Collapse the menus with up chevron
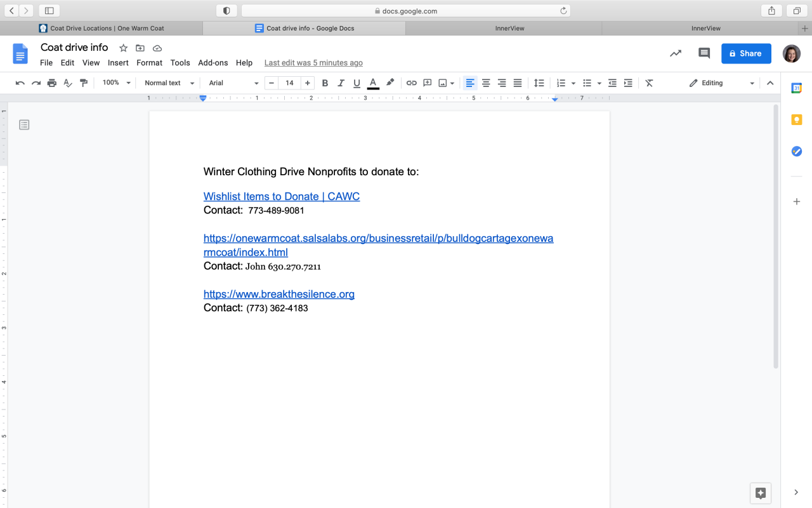Image resolution: width=812 pixels, height=508 pixels. point(770,83)
